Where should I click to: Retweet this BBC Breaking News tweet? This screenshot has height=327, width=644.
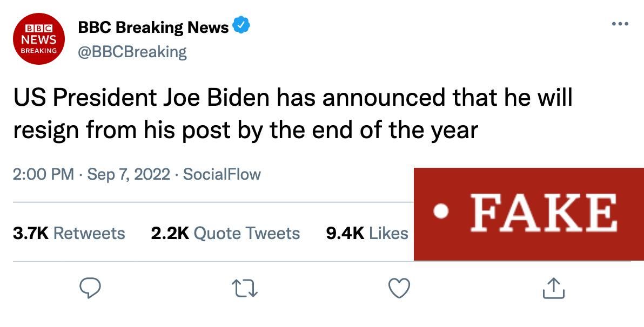click(x=245, y=288)
